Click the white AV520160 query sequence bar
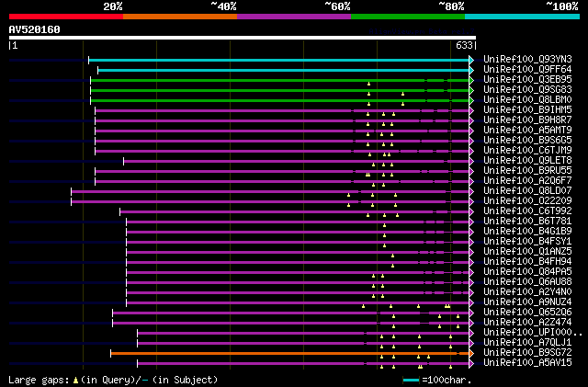This screenshot has width=588, height=387. (243, 38)
